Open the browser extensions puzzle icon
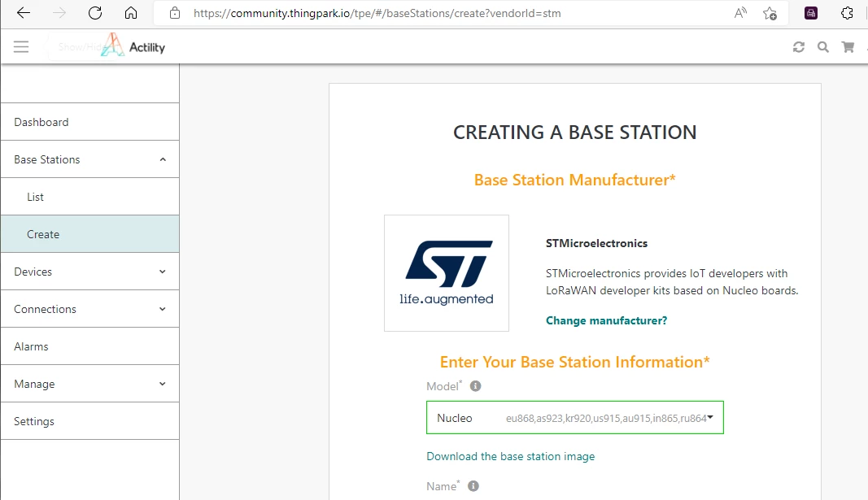The image size is (868, 500). [x=847, y=13]
